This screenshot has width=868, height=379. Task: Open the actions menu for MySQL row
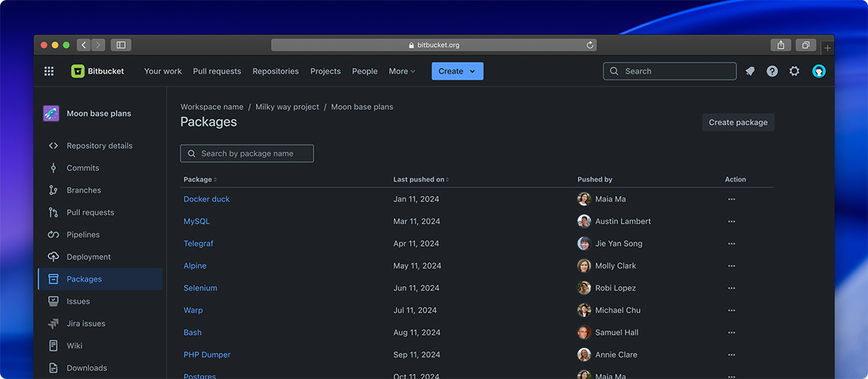coord(731,221)
